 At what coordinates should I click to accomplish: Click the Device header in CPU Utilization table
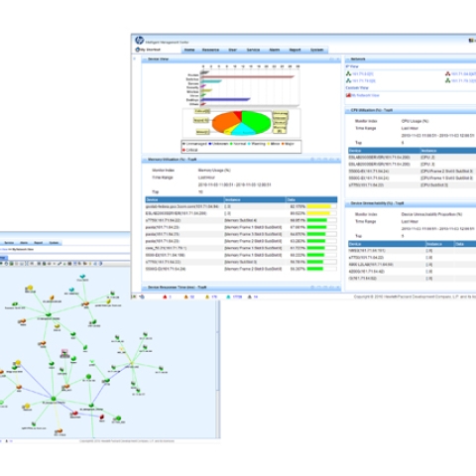click(x=384, y=151)
